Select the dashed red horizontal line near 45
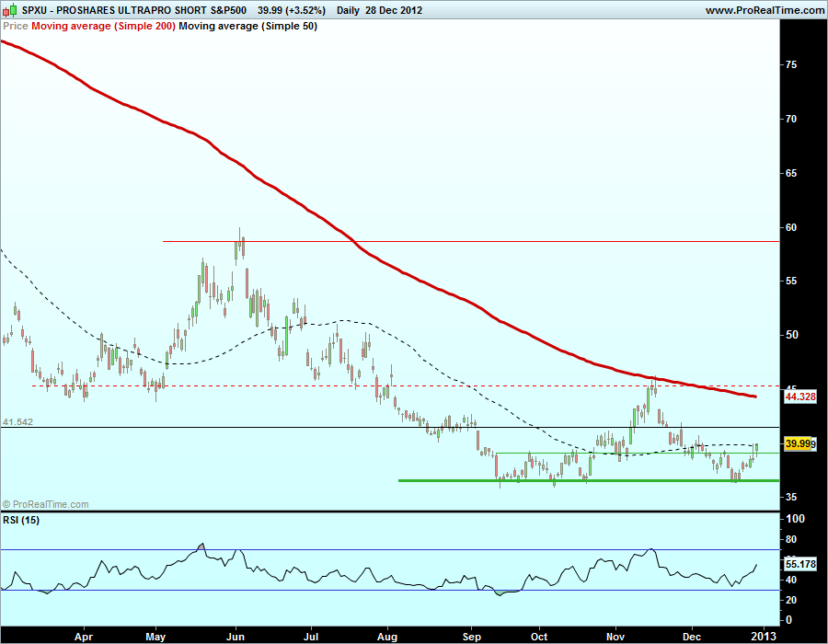This screenshot has height=644, width=828. pos(406,385)
